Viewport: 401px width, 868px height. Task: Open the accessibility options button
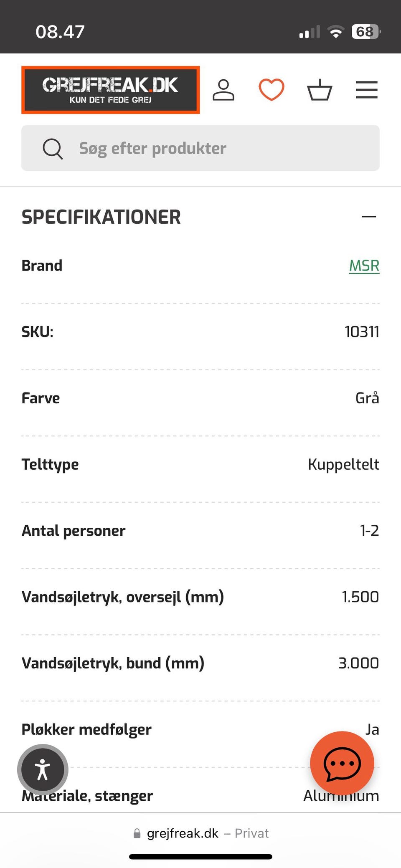pos(43,769)
